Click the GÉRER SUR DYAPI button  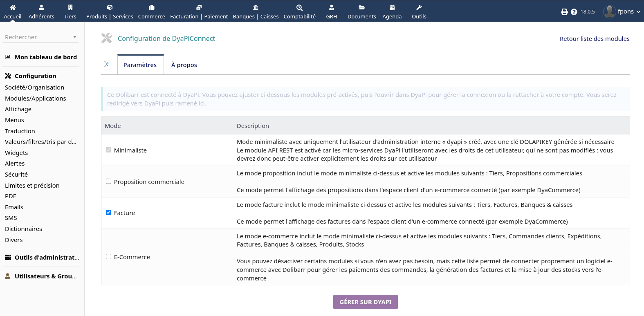[366, 302]
